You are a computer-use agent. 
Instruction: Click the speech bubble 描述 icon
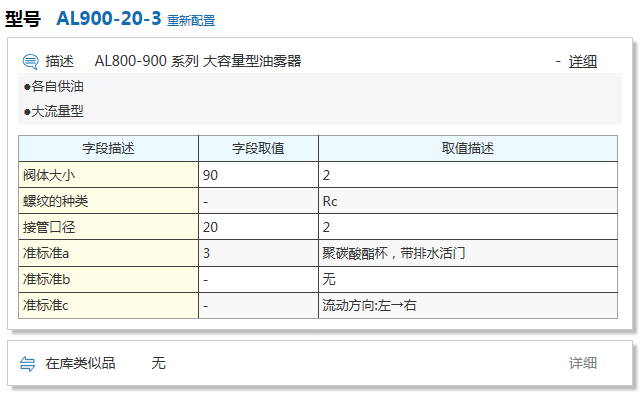(30, 62)
